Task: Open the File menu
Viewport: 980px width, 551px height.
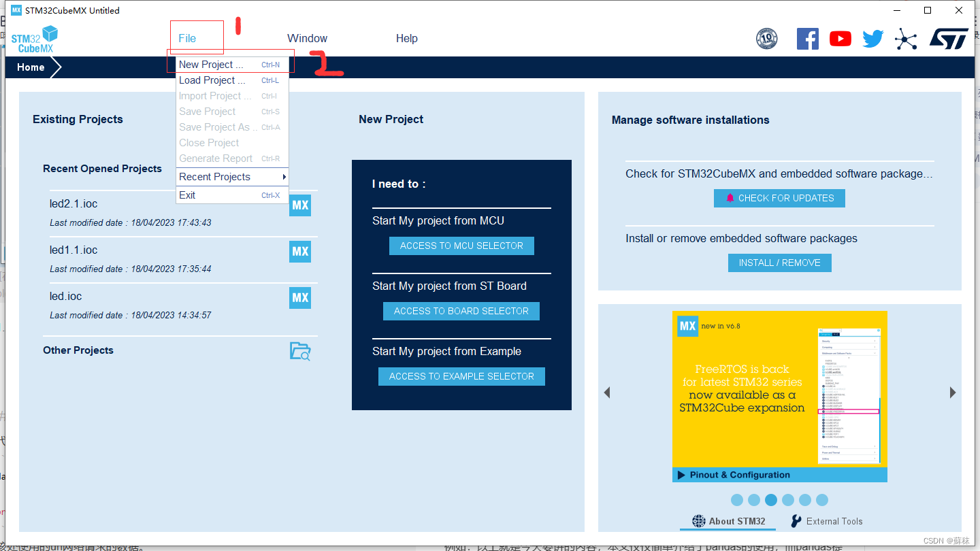Action: [187, 38]
